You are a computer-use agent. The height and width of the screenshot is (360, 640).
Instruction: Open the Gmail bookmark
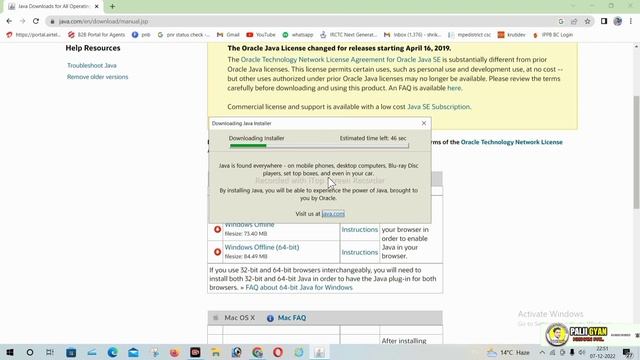click(228, 35)
